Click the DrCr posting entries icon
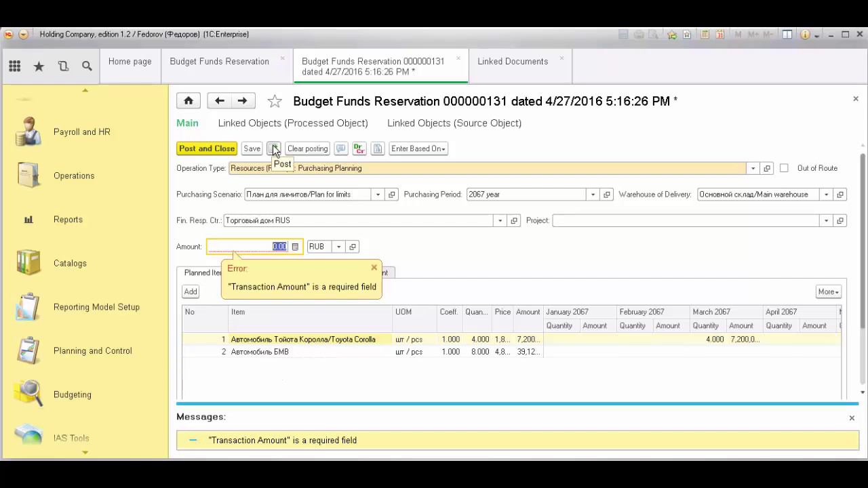This screenshot has height=488, width=868. pos(359,149)
